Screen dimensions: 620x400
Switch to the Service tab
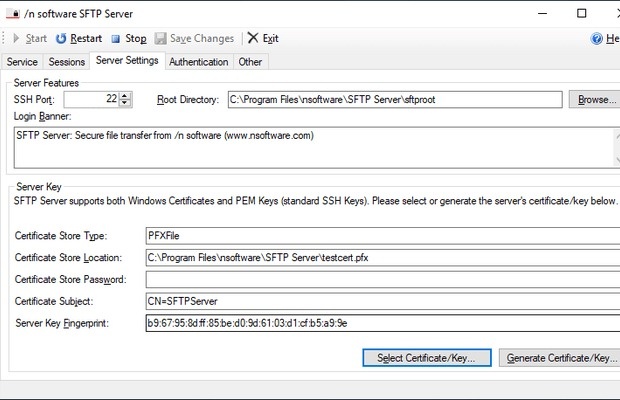click(x=22, y=62)
